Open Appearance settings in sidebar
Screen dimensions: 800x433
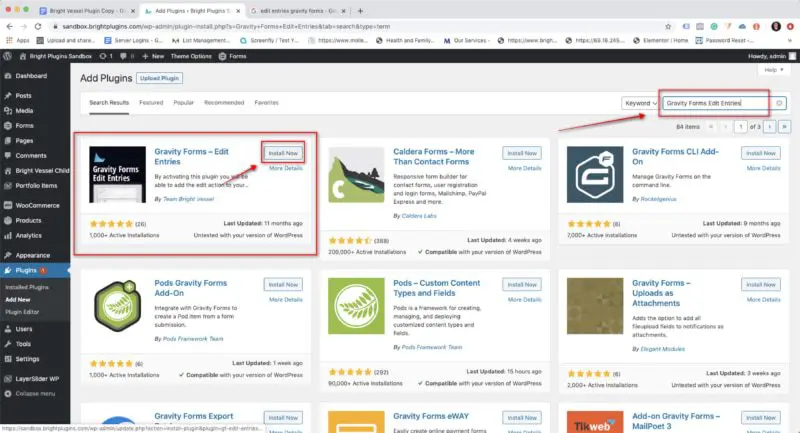32,255
